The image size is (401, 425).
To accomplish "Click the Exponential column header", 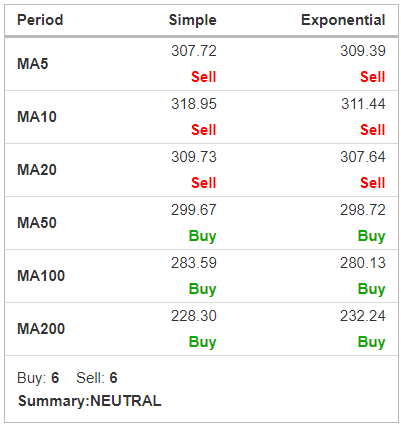I will tap(343, 20).
